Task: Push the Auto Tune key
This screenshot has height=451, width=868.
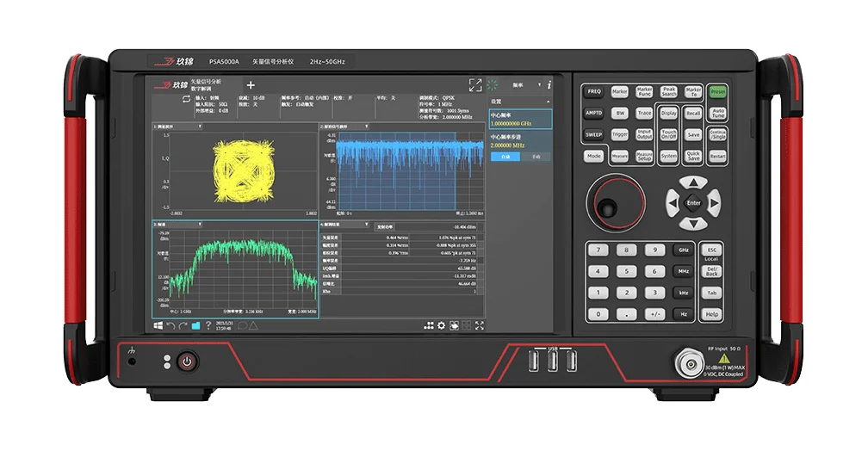Action: click(718, 113)
